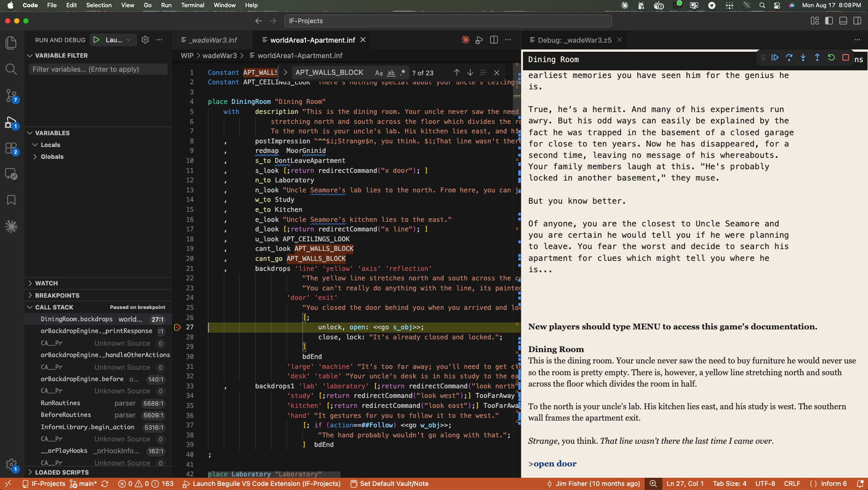Screen dimensions: 868x490
Task: Go to previous find match
Action: point(457,73)
